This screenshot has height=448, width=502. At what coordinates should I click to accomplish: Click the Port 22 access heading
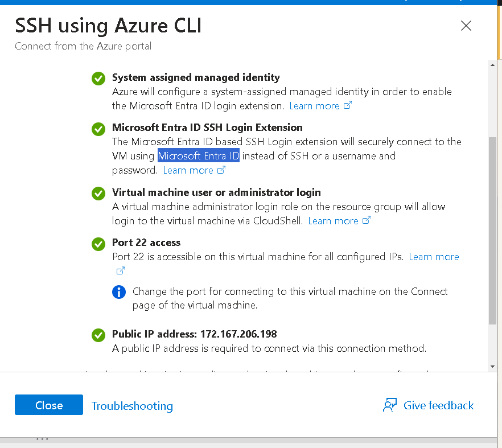[x=146, y=243]
